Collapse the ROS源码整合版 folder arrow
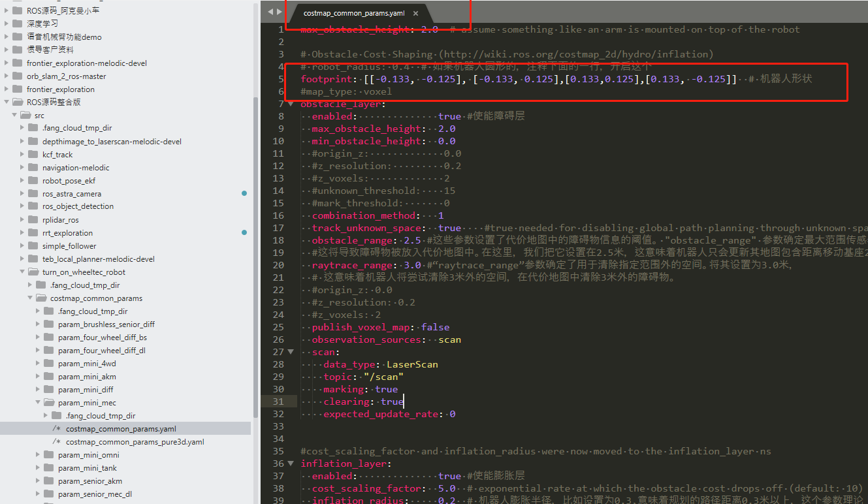This screenshot has height=504, width=868. coord(7,102)
